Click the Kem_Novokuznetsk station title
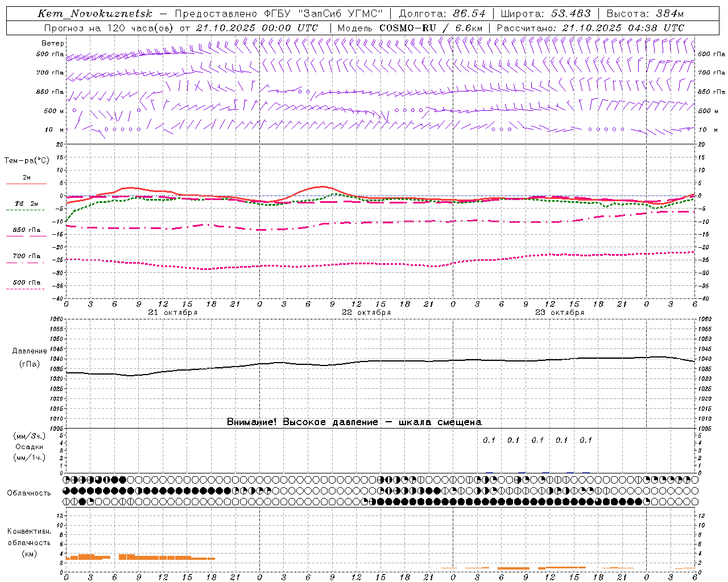Screen dimensions: 728x582 (95, 14)
